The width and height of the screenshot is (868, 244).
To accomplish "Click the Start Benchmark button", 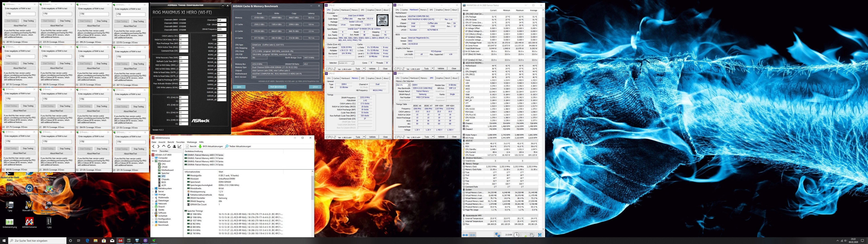I will point(277,87).
